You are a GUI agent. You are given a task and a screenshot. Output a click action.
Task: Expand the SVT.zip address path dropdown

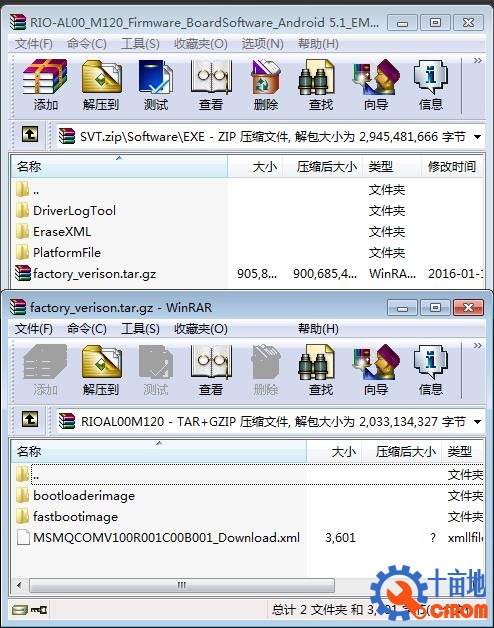click(477, 137)
